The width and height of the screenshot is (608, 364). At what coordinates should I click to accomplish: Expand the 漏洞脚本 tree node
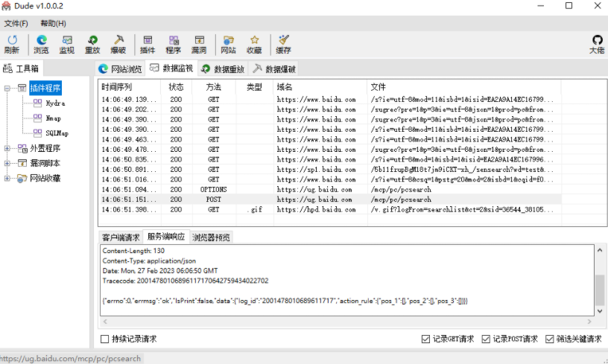pos(7,164)
